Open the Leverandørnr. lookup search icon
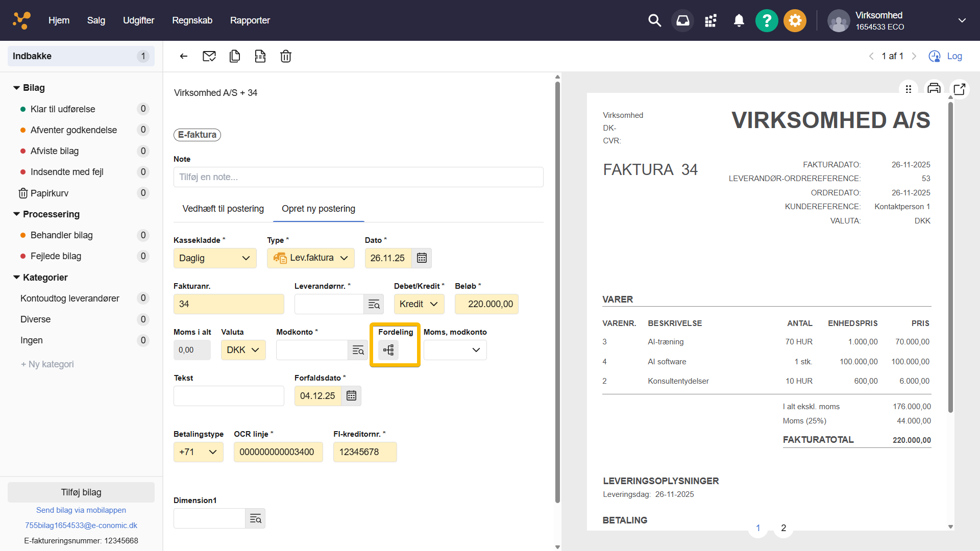The height and width of the screenshot is (551, 980). 374,304
